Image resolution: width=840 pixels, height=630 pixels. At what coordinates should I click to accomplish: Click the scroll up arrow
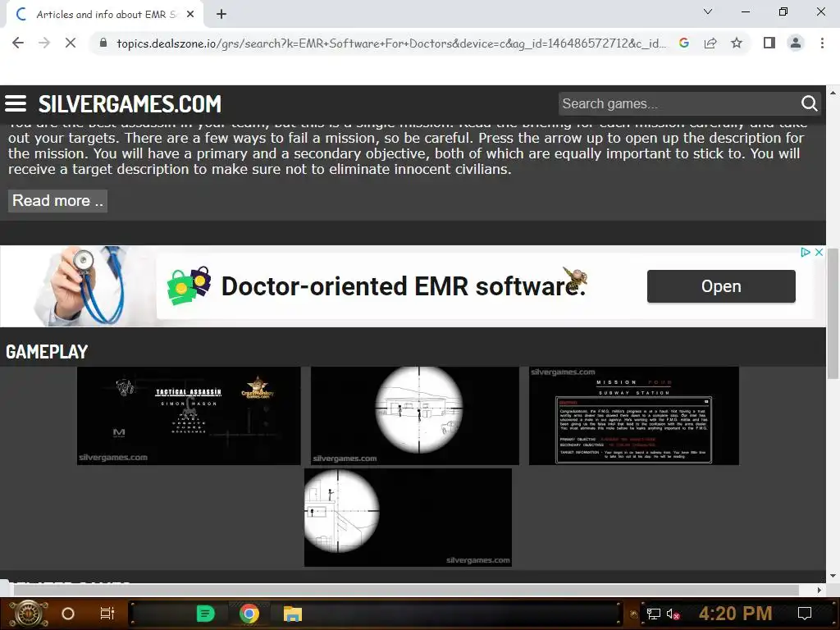click(x=833, y=92)
